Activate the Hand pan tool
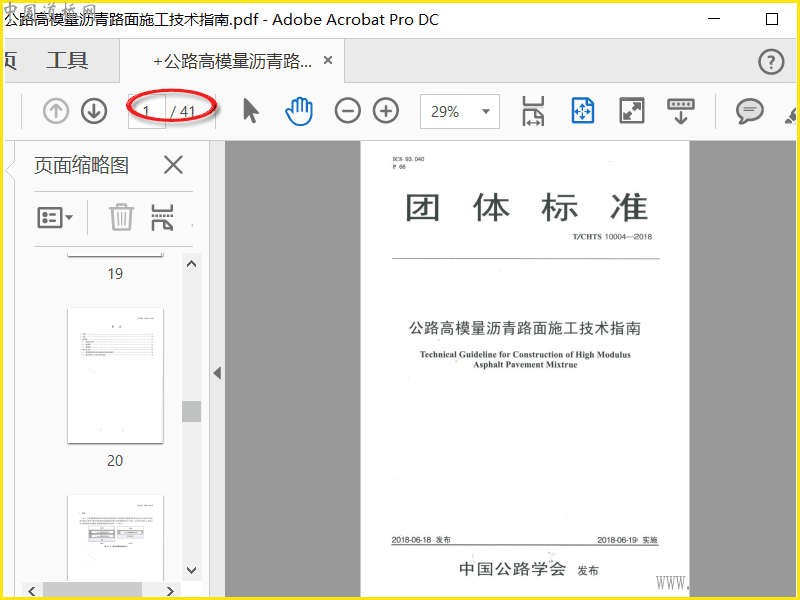 [299, 111]
